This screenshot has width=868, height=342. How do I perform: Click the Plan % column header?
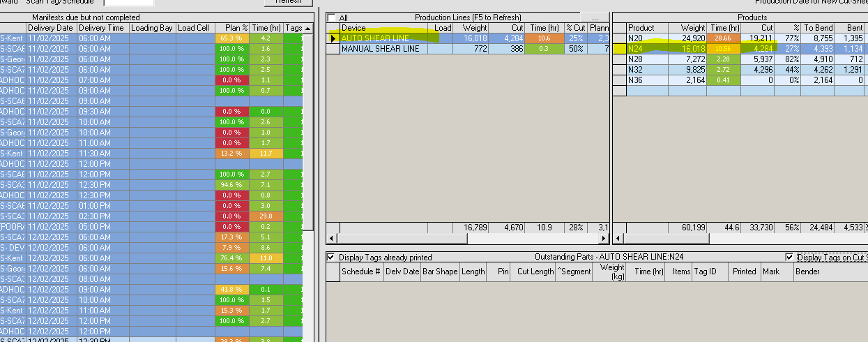(231, 28)
